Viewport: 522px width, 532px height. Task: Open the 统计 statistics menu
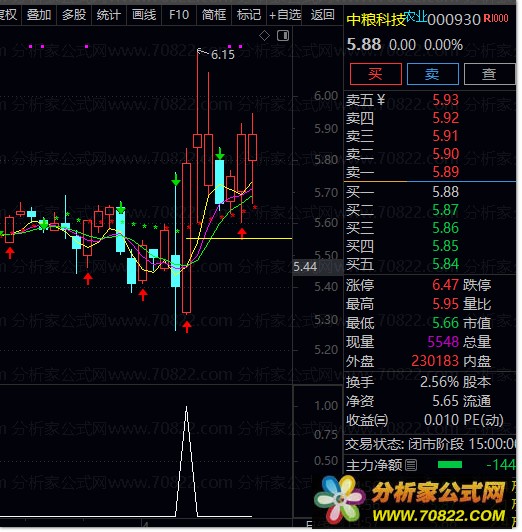tap(109, 15)
